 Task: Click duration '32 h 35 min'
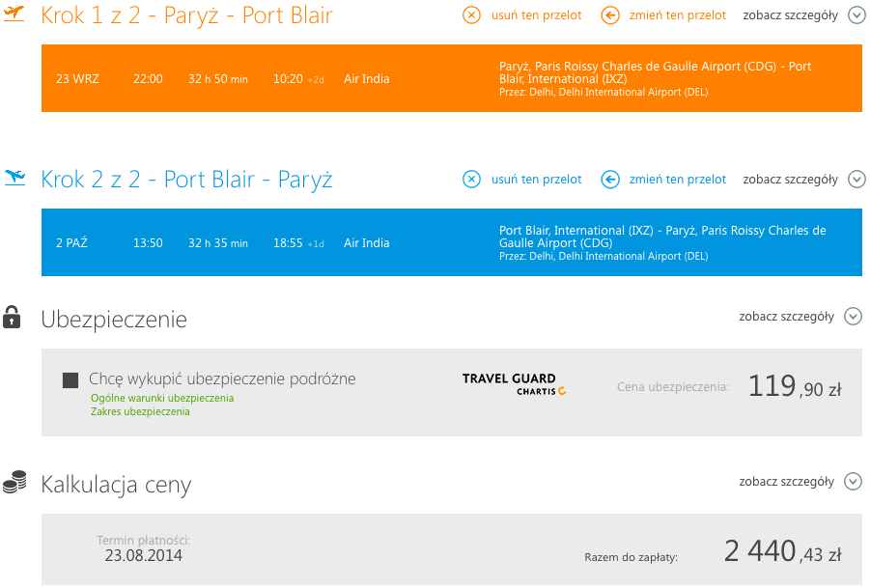[218, 243]
